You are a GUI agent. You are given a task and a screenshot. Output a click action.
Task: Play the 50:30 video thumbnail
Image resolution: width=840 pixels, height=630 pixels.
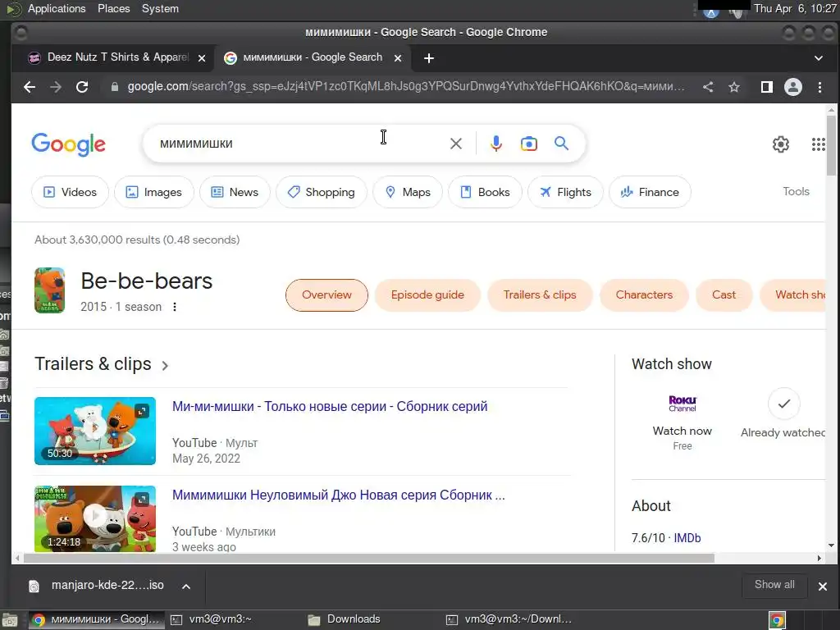(95, 431)
